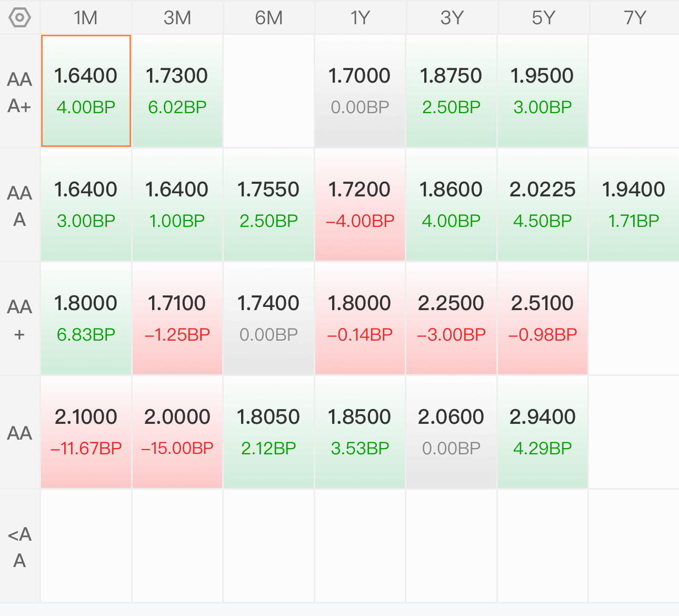Screen dimensions: 679x616
Task: Choose the <AAA rating row label
Action: (20, 547)
